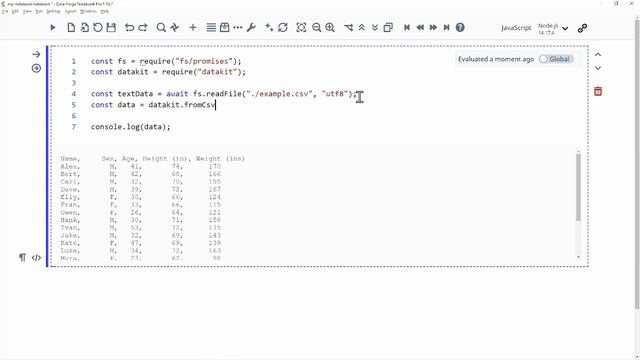Viewport: 640px width, 360px height.
Task: Click the Node.js 14.17.4 version label
Action: coord(548,29)
